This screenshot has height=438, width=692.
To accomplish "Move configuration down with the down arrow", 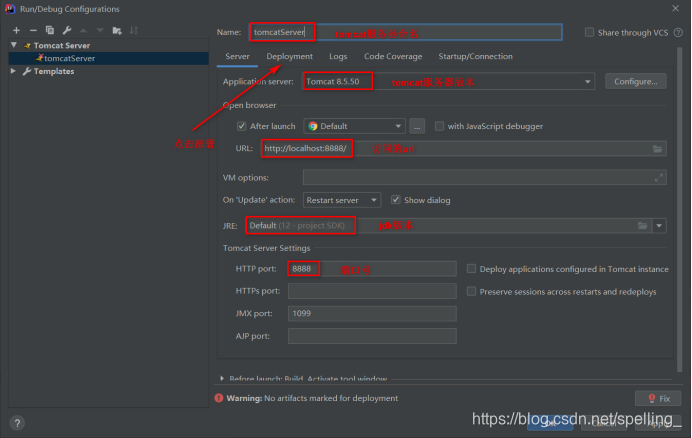I will (x=100, y=30).
